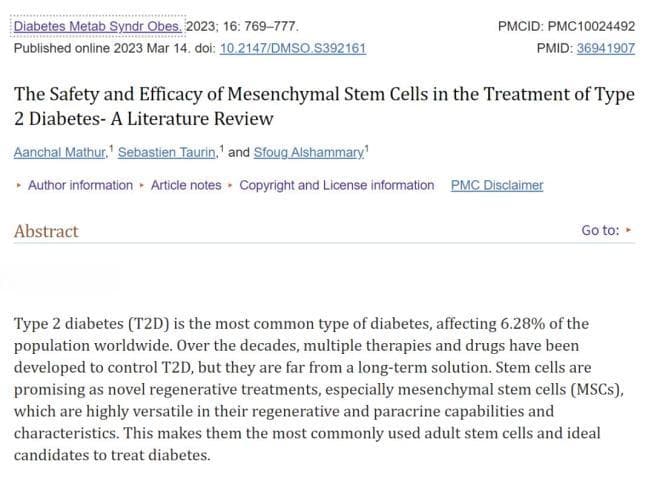Click the citation text 2023; 16: 769–777

pos(242,26)
